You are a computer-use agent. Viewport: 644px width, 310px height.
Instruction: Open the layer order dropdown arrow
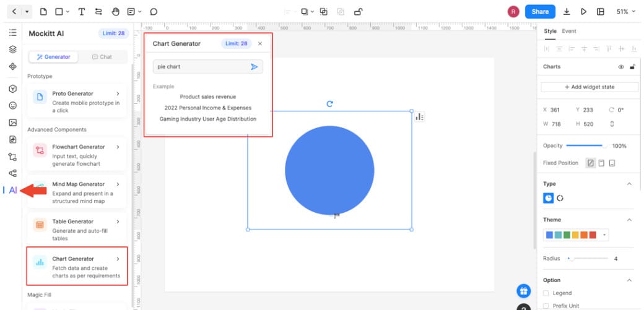pos(313,12)
